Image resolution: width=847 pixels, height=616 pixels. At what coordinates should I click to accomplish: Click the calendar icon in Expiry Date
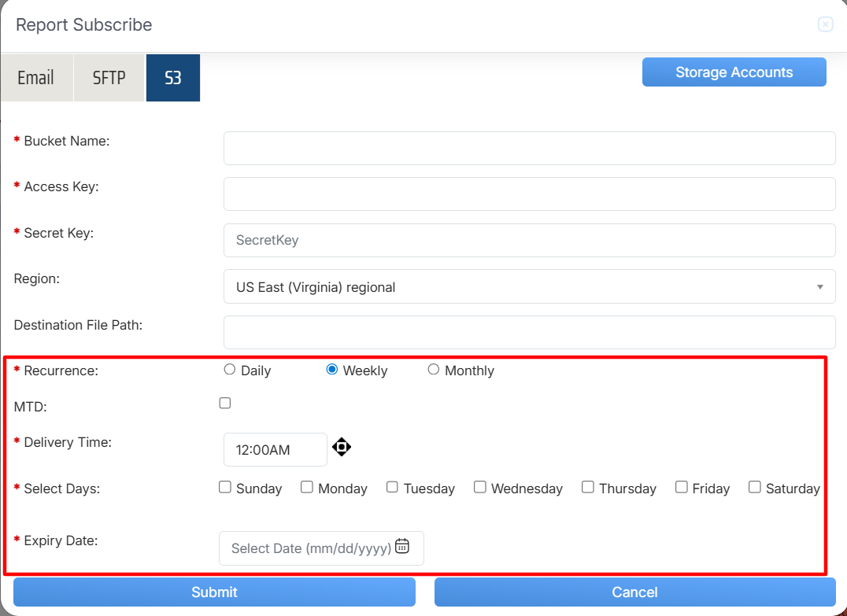coord(402,547)
